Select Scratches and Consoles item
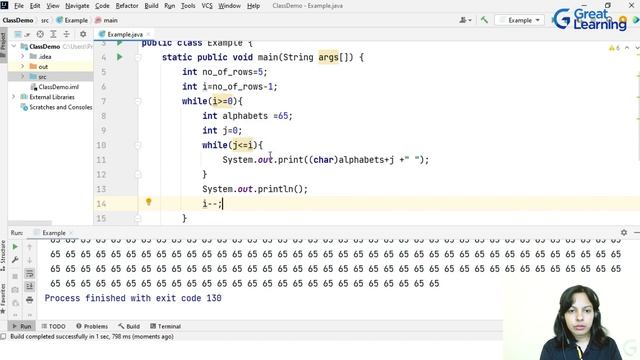The width and height of the screenshot is (640, 360). pyautogui.click(x=56, y=107)
